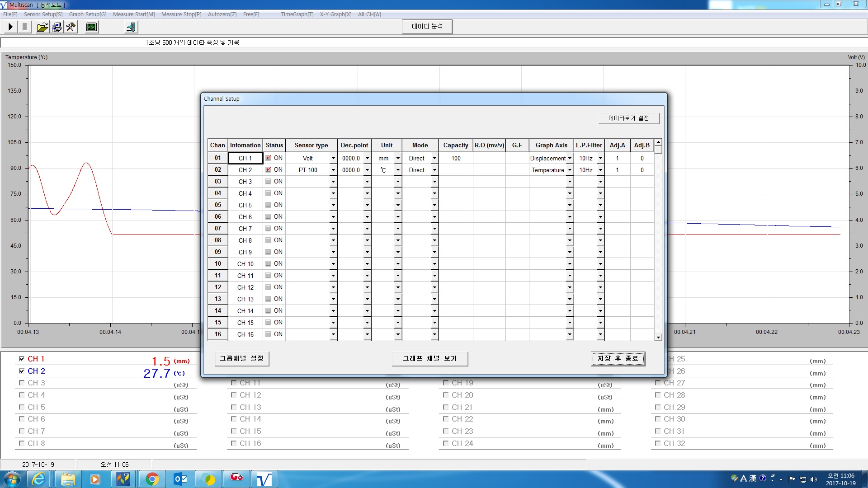The image size is (868, 488).
Task: Open CH 2 Graph Axis dropdown showing Temperature
Action: click(570, 170)
